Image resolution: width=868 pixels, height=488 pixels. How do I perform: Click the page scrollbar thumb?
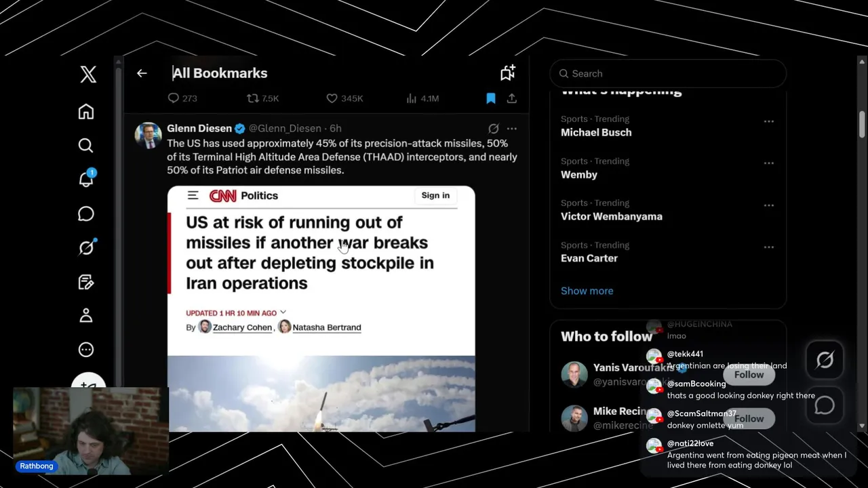[862, 123]
